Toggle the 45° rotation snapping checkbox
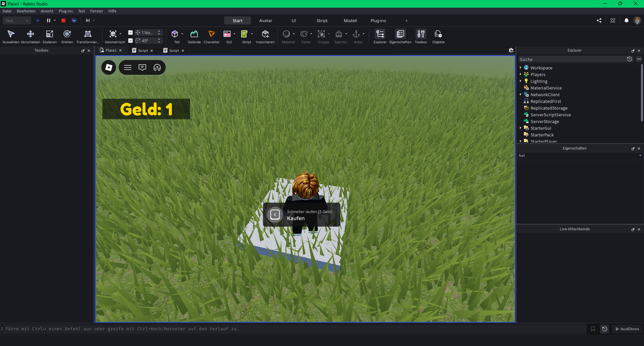This screenshot has width=644, height=346. coord(130,41)
